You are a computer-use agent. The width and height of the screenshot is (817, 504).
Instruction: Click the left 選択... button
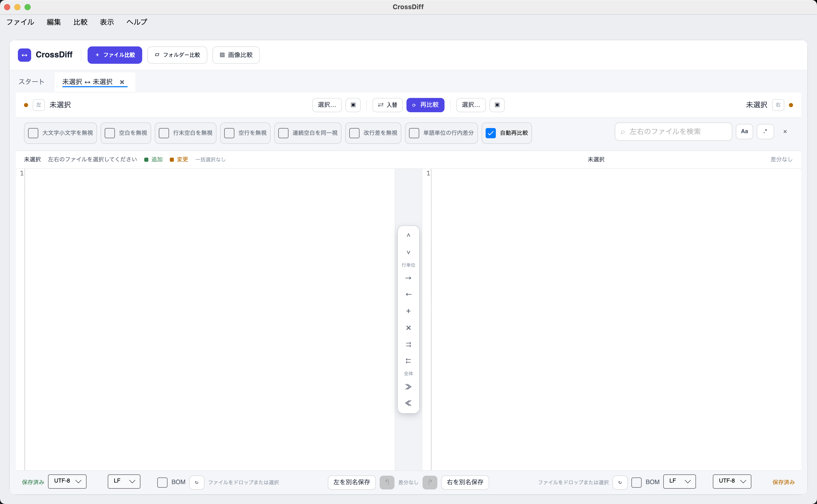coord(327,105)
